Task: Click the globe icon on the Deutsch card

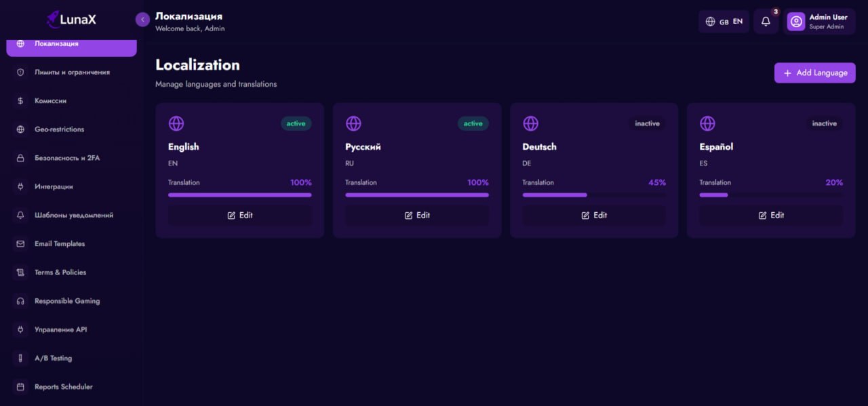Action: click(531, 123)
